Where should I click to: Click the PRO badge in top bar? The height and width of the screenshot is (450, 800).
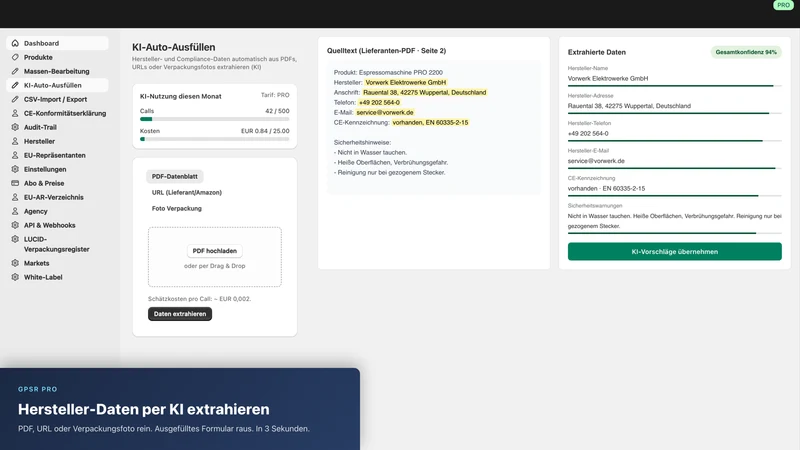coord(783,5)
